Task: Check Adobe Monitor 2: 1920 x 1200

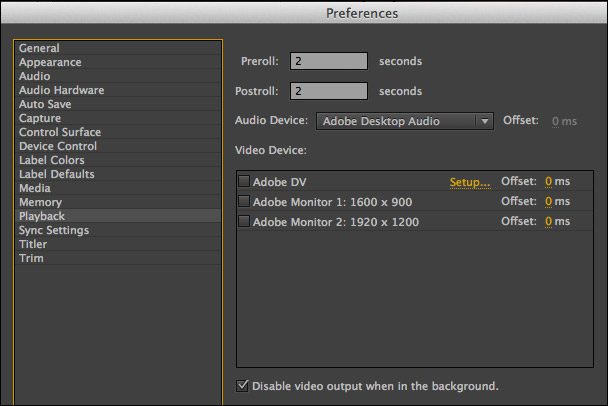Action: (x=244, y=221)
